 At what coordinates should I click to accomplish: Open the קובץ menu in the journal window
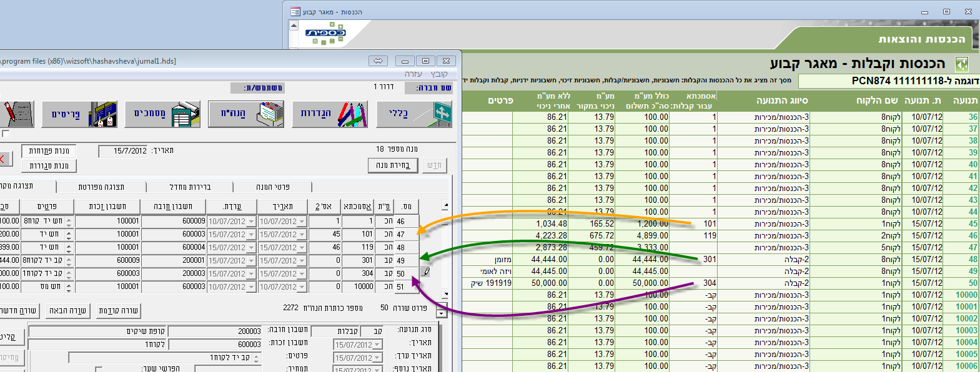tap(439, 74)
